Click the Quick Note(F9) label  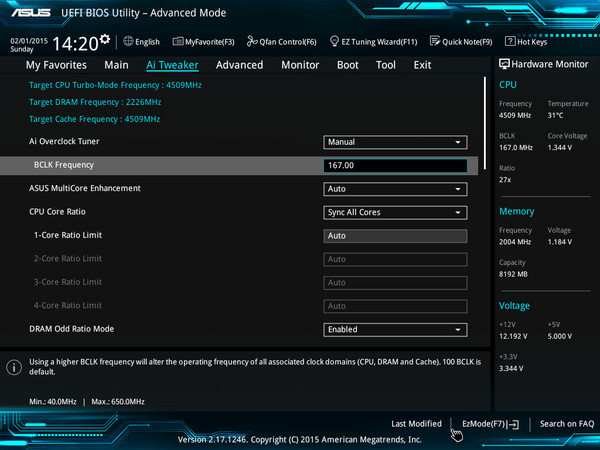[467, 42]
